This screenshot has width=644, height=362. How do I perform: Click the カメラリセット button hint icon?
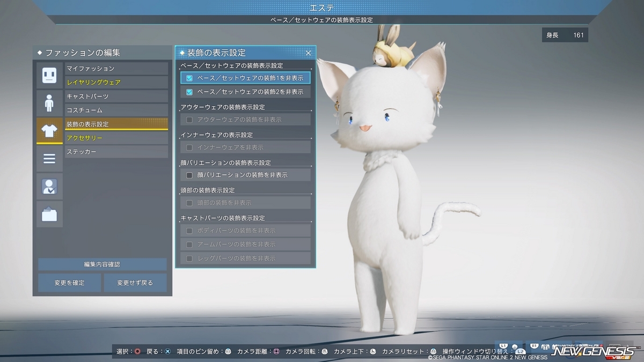tap(433, 352)
